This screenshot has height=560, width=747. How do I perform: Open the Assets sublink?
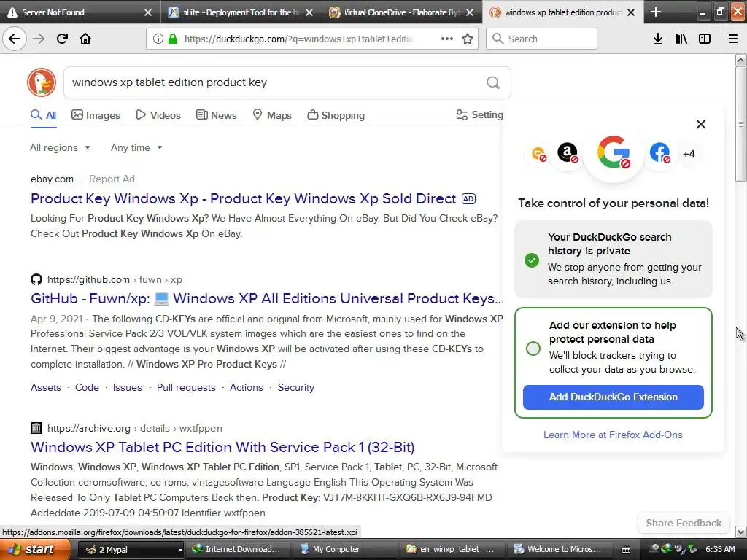click(x=46, y=388)
